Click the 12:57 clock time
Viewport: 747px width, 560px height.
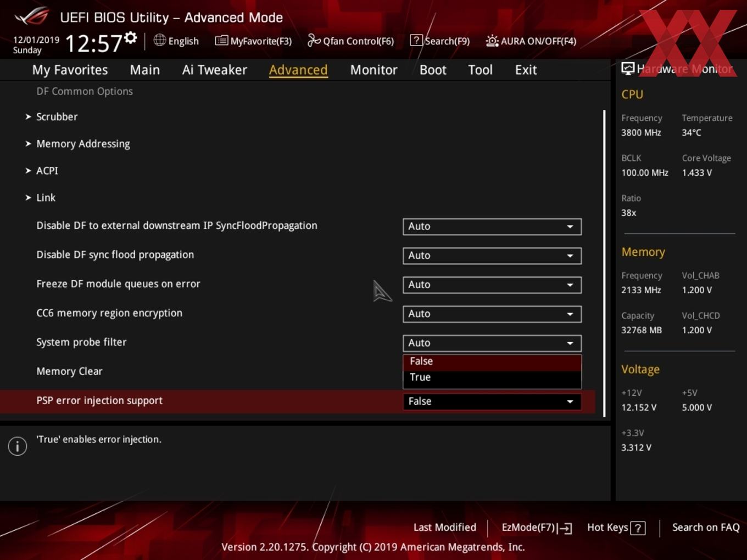[x=93, y=43]
